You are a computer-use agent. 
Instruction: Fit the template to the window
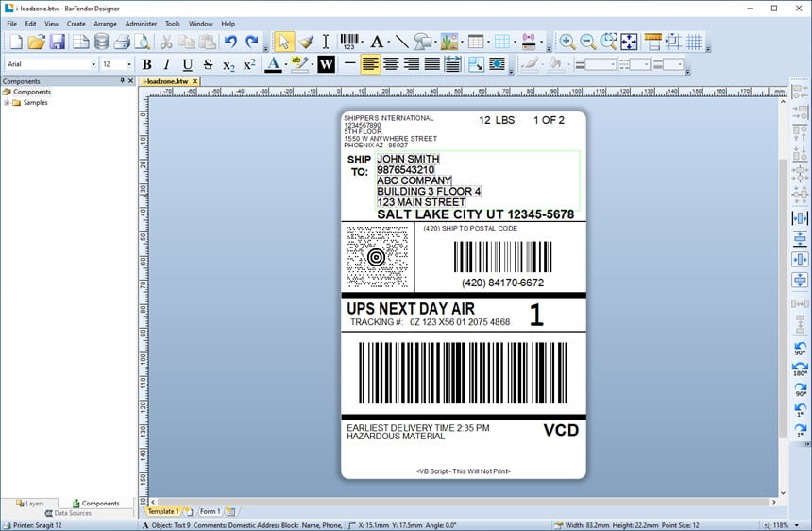coord(629,42)
